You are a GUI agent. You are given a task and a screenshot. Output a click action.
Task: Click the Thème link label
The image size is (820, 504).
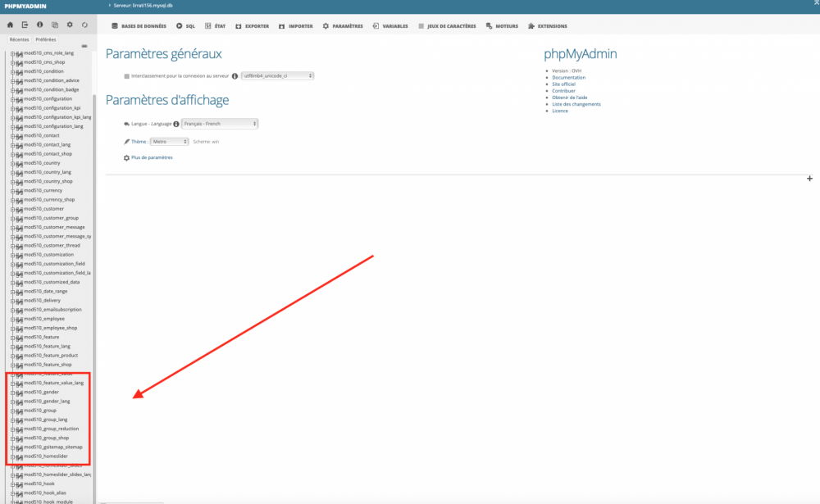pos(139,142)
